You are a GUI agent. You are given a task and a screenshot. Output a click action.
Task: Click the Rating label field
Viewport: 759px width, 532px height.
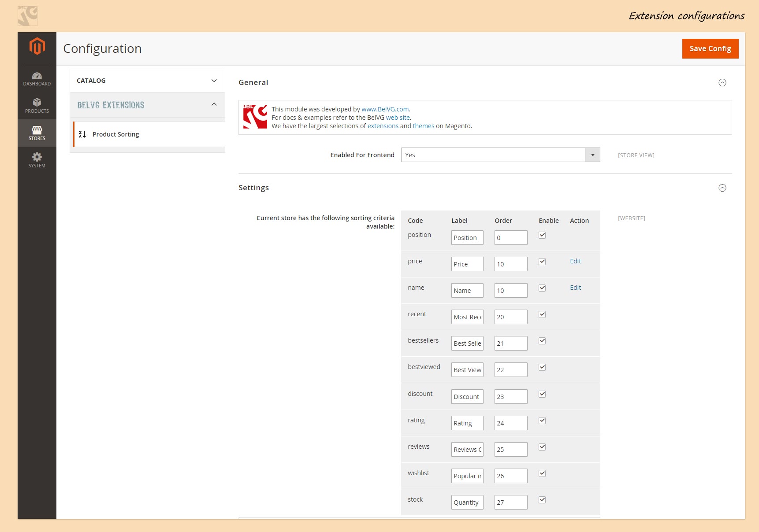pos(467,423)
